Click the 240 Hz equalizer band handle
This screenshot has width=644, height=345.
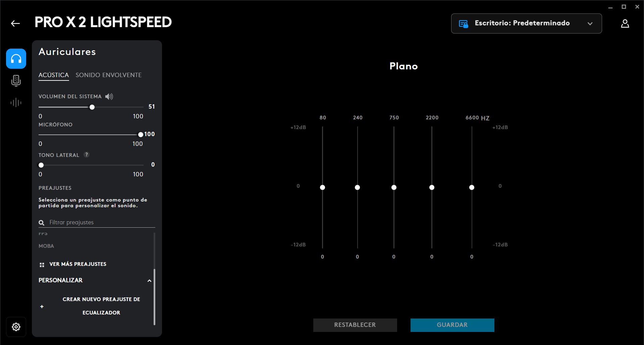pyautogui.click(x=357, y=187)
